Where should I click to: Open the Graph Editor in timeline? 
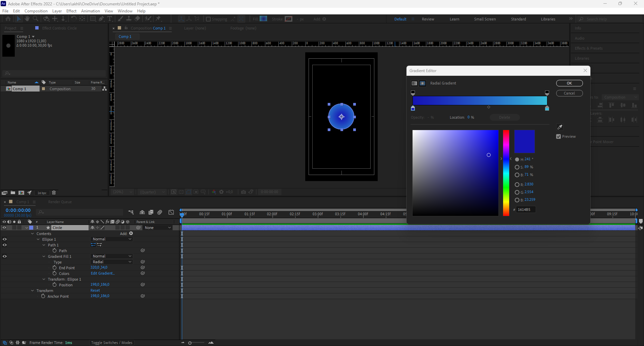click(171, 212)
